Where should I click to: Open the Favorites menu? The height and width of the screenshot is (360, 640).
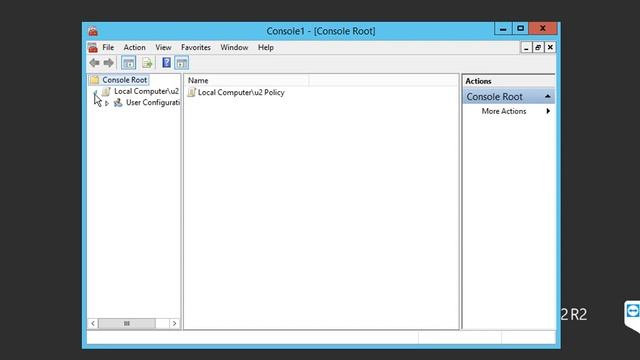(x=196, y=47)
